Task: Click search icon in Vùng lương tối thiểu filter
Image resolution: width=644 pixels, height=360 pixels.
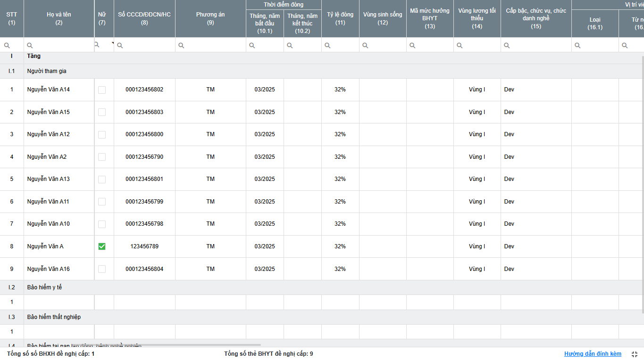Action: click(x=460, y=46)
